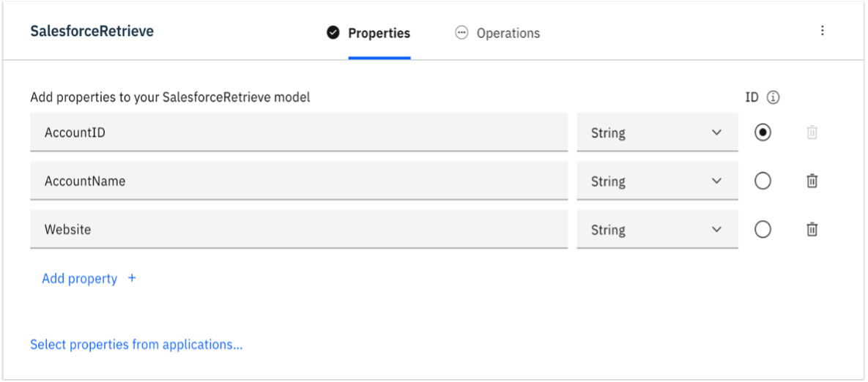Expand the AccountName String type dropdown
Viewport: 868px width, 382px height.
point(657,181)
